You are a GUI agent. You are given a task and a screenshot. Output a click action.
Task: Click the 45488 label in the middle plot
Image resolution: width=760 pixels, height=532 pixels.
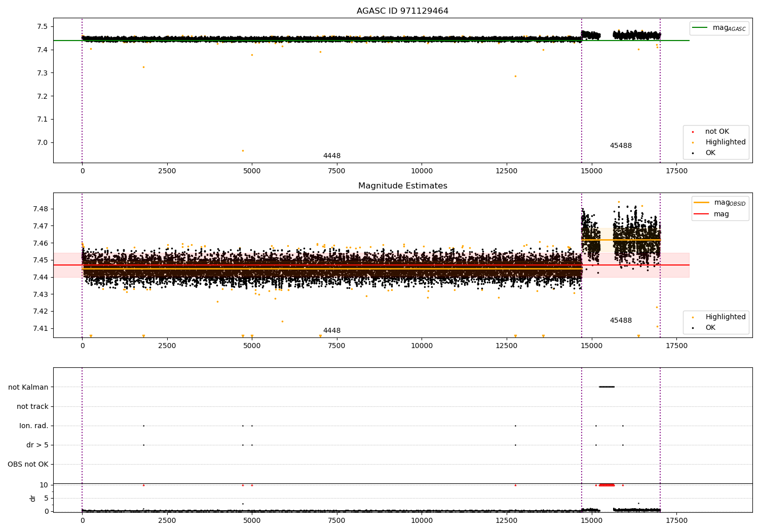coord(621,321)
